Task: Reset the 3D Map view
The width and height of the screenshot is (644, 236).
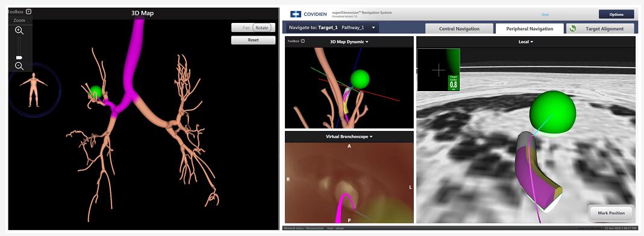Action: coord(253,40)
